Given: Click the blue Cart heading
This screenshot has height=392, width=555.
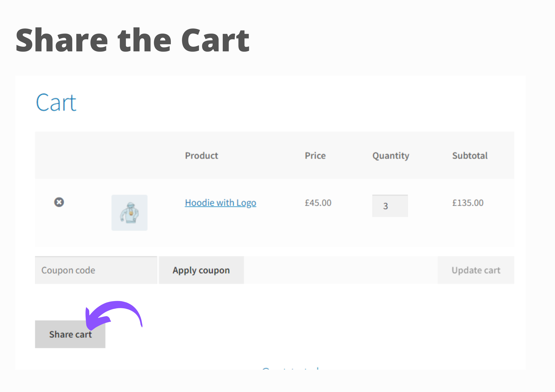Looking at the screenshot, I should (56, 102).
